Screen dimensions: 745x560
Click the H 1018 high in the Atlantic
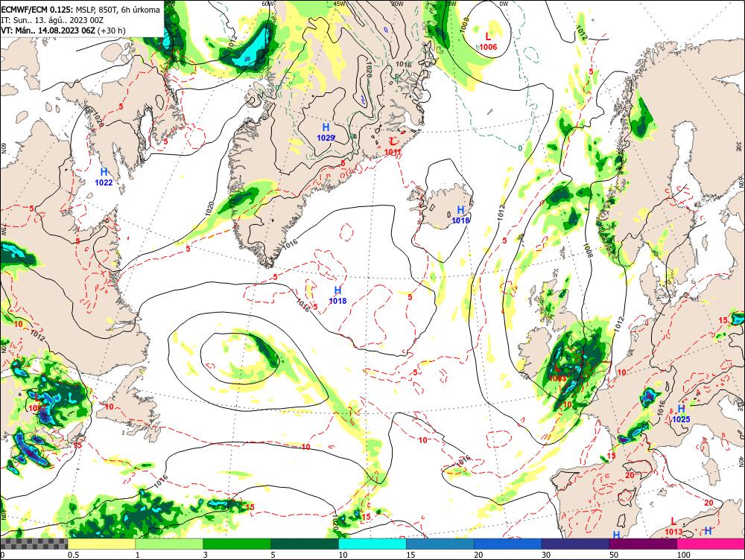point(337,295)
